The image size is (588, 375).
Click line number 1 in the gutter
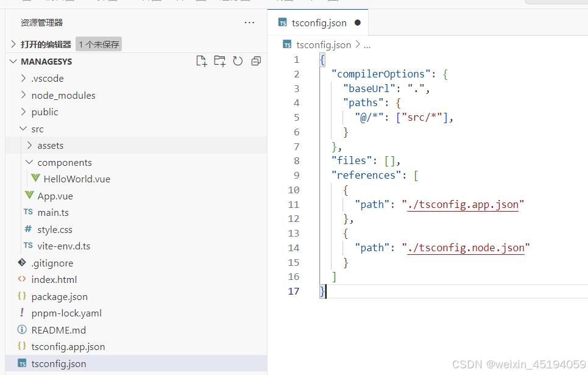pos(297,60)
